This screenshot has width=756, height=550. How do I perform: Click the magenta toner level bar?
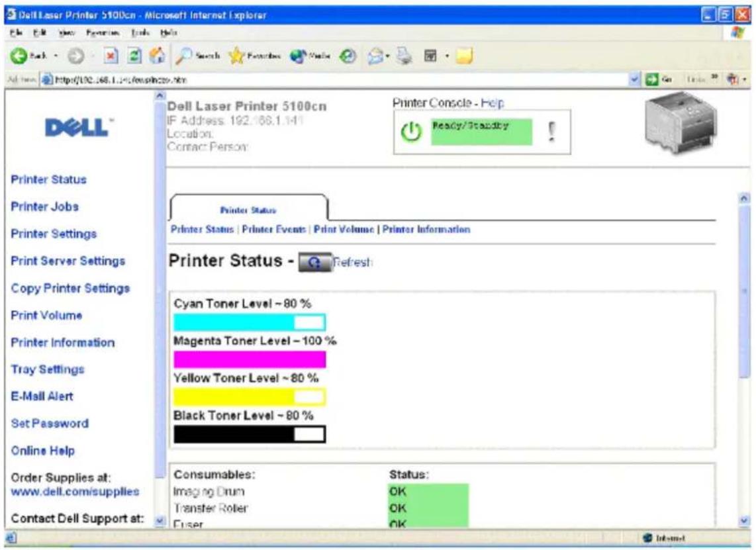pyautogui.click(x=250, y=359)
